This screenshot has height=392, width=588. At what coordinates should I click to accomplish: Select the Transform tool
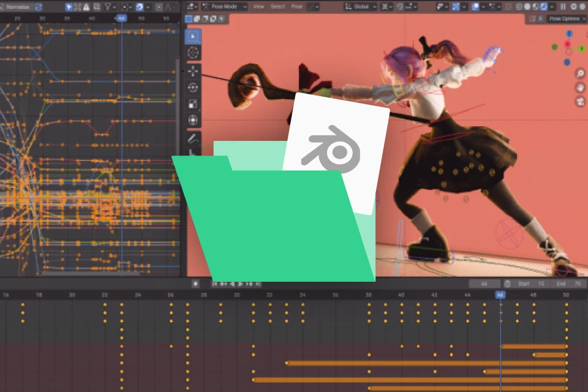tap(193, 121)
